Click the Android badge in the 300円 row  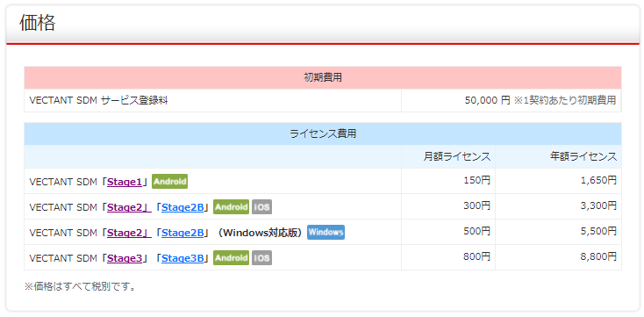point(231,207)
